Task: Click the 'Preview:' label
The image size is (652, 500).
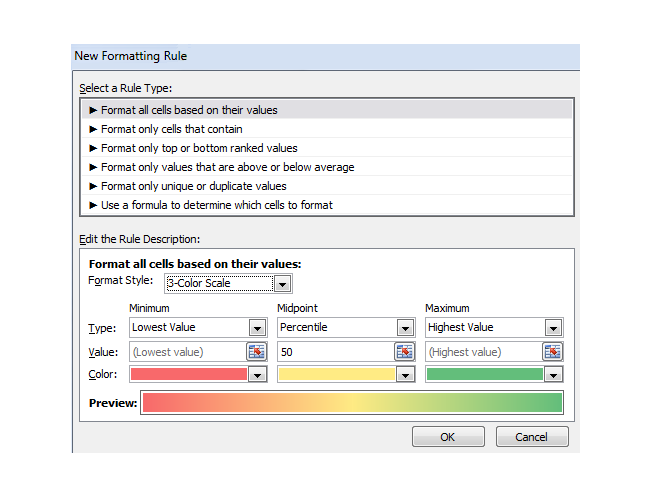Action: tap(113, 403)
